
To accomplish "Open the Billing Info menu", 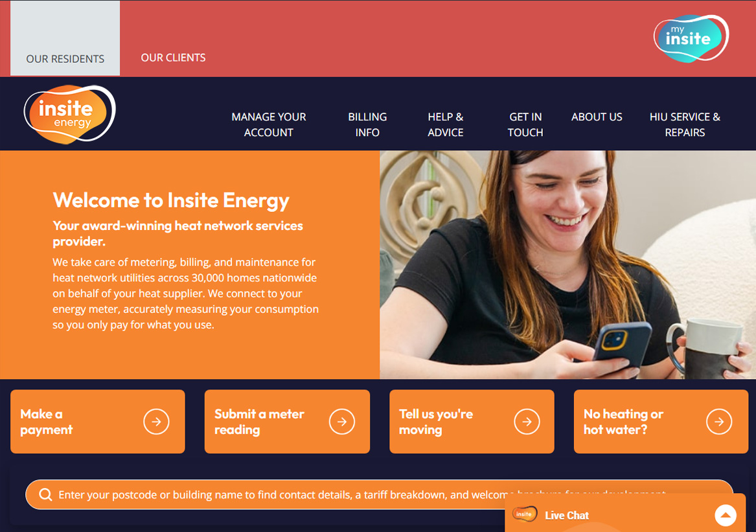I will pyautogui.click(x=367, y=124).
